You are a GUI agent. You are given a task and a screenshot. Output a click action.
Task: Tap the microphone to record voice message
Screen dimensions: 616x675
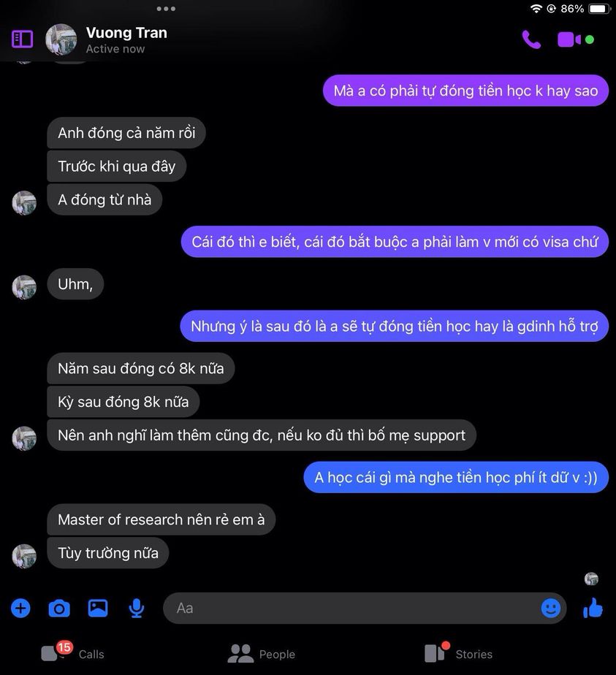pos(137,609)
